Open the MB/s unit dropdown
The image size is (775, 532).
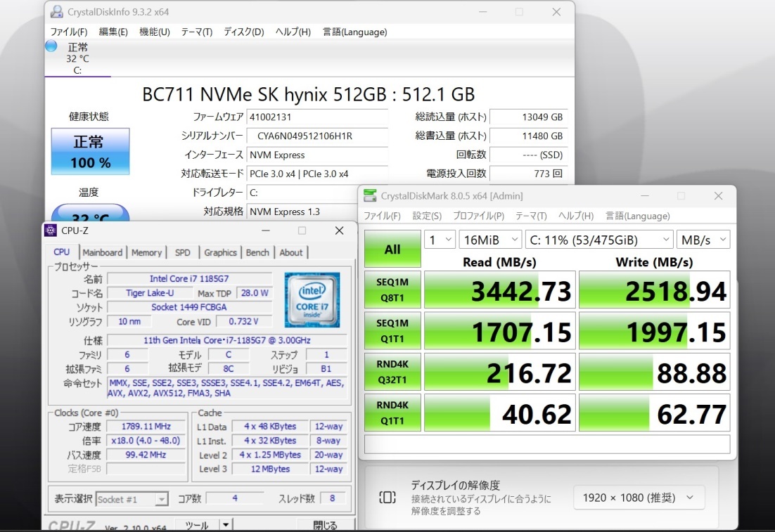coord(703,240)
